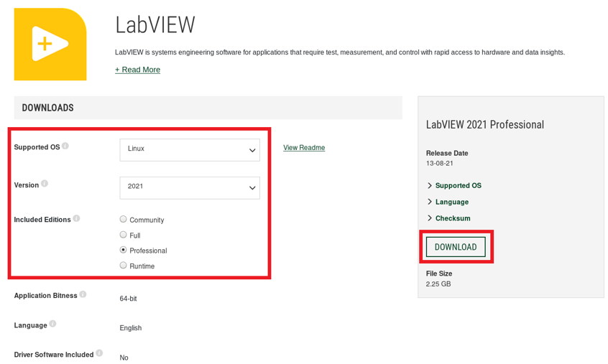608x364 pixels.
Task: Click the 64-bit bitness value
Action: click(x=129, y=299)
